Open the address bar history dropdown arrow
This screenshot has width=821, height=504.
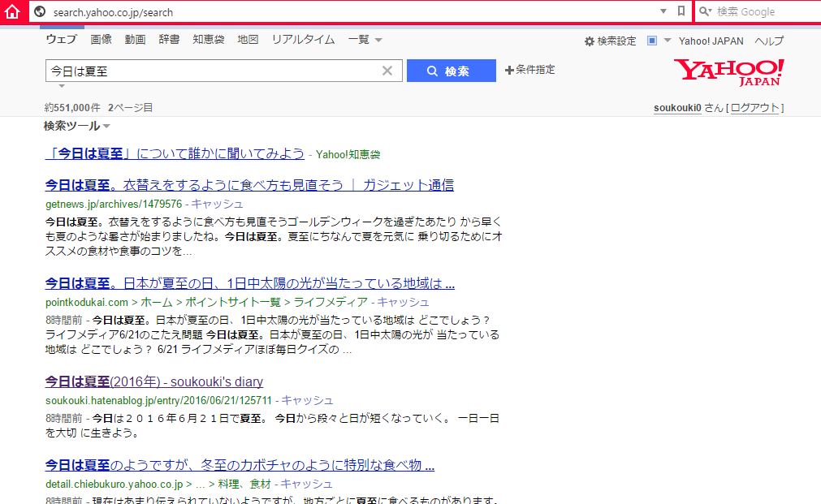663,11
